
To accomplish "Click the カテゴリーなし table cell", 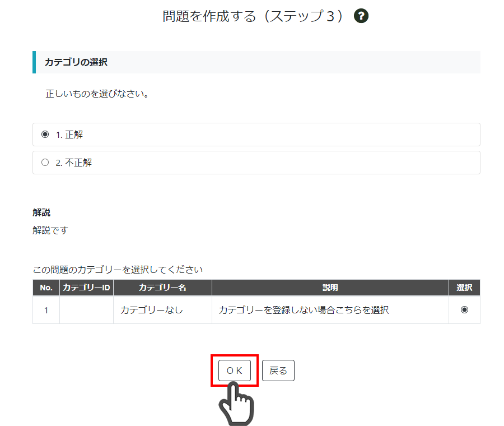I will (x=162, y=310).
